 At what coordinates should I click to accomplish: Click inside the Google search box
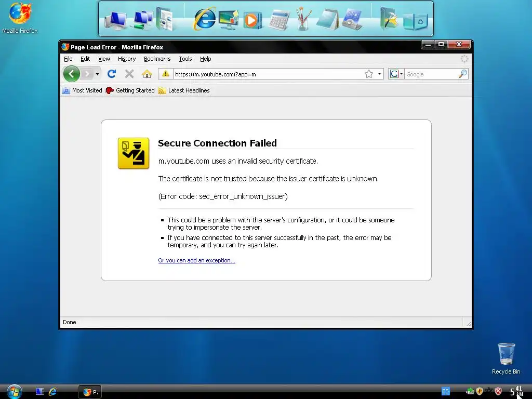431,74
